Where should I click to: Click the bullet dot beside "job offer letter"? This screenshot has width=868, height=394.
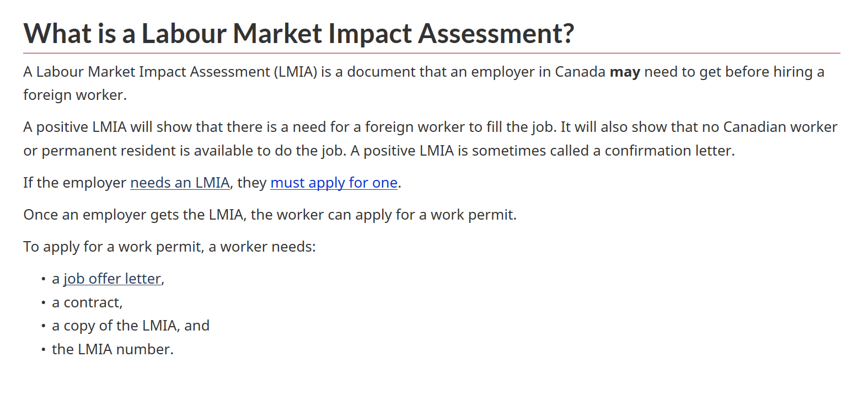click(43, 279)
